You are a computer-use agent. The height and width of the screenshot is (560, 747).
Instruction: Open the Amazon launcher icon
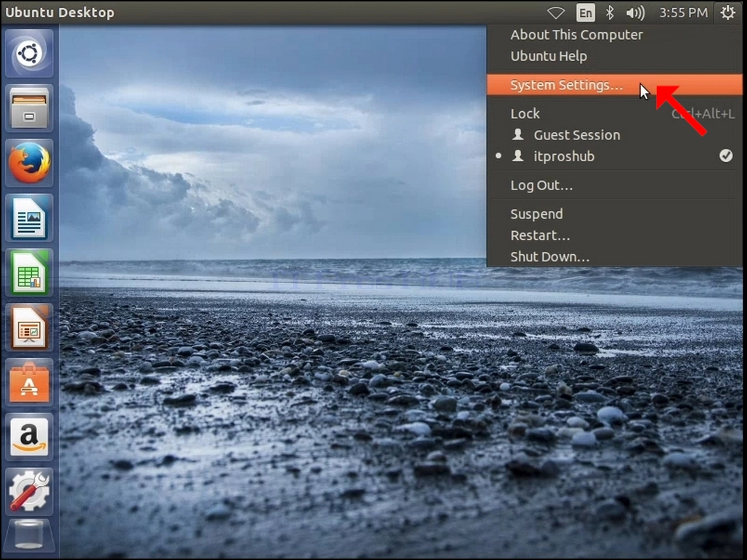[29, 437]
